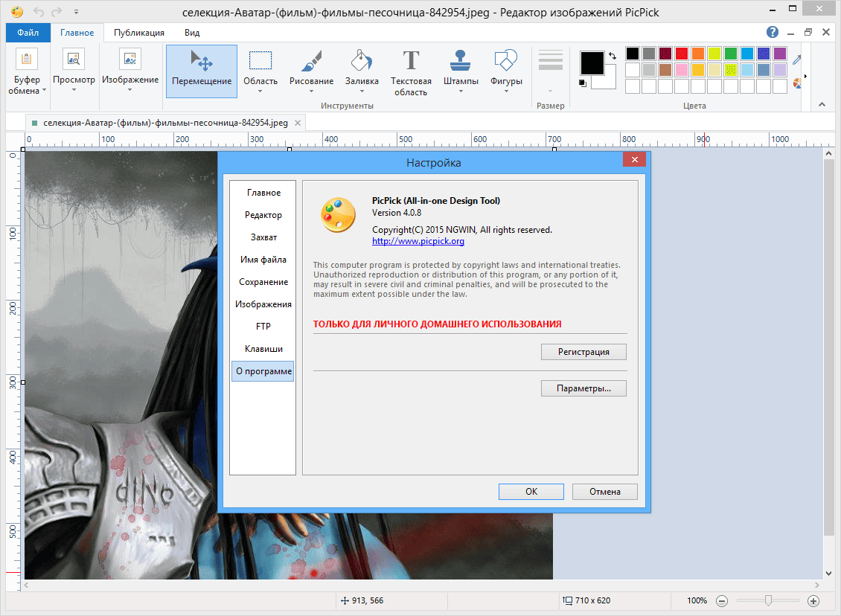Select the Перемещение move tool
Image resolution: width=841 pixels, height=616 pixels.
[x=202, y=71]
